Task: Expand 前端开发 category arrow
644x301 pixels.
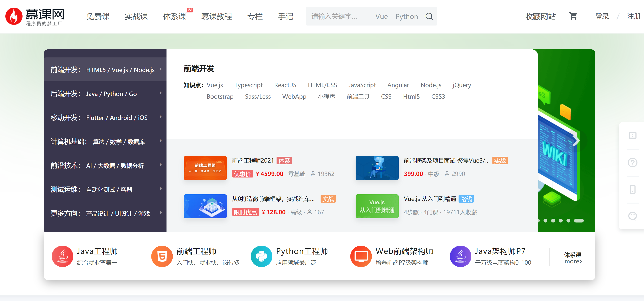Action: tap(161, 69)
